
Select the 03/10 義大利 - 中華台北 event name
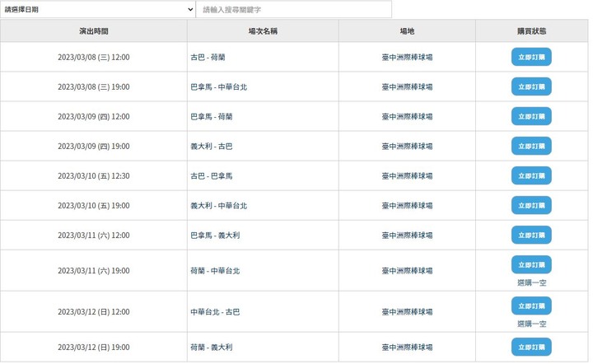click(218, 206)
